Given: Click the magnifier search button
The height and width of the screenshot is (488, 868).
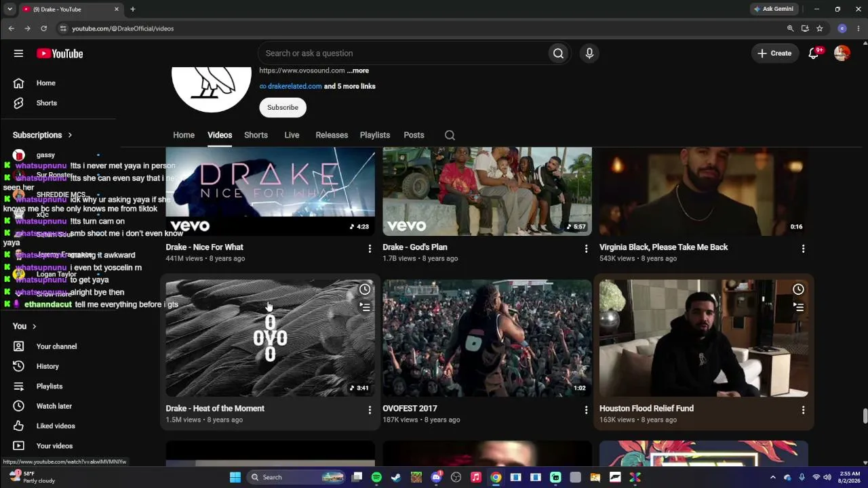Looking at the screenshot, I should [x=558, y=54].
